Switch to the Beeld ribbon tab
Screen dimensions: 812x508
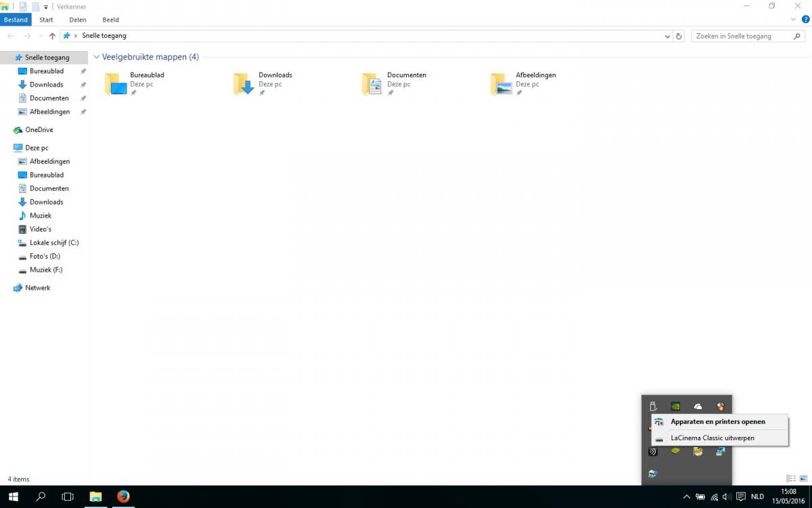[110, 20]
